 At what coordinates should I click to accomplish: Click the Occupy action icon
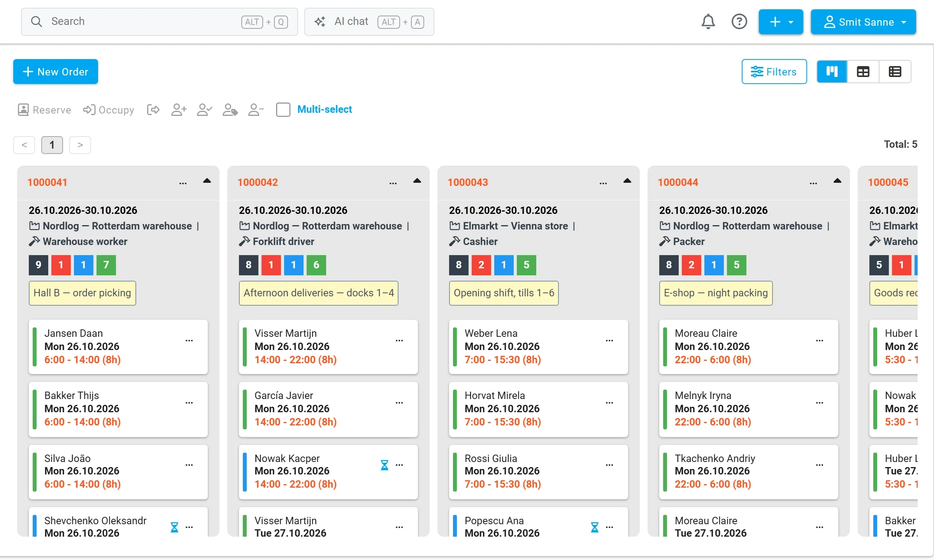pos(109,110)
